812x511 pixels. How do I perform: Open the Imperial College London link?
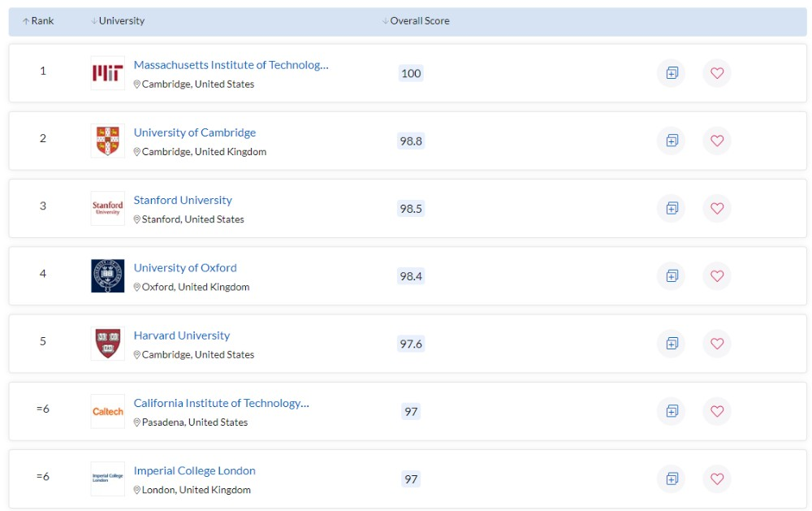[195, 470]
